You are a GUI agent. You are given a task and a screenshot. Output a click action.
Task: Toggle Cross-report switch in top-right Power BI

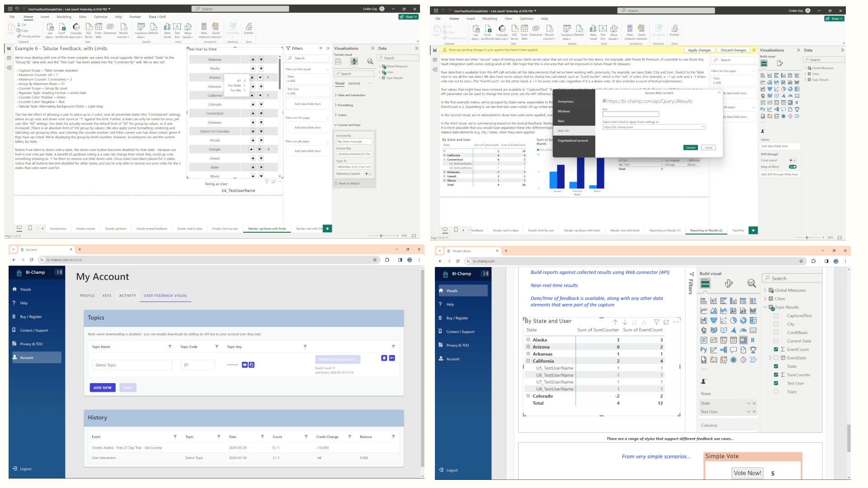click(793, 160)
